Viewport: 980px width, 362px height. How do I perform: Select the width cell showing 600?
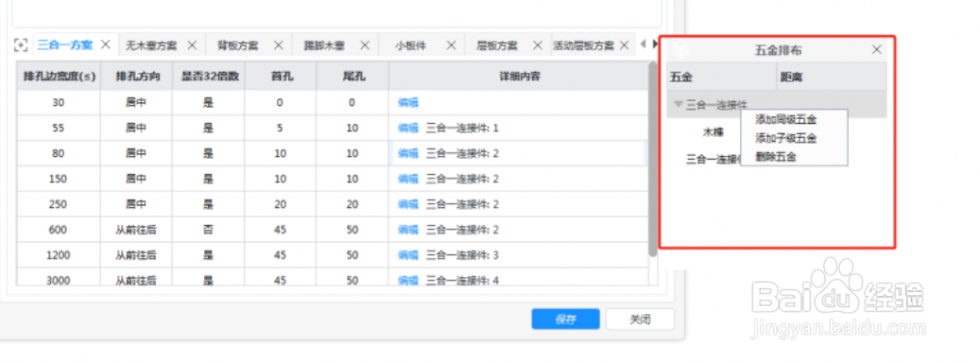pos(59,230)
